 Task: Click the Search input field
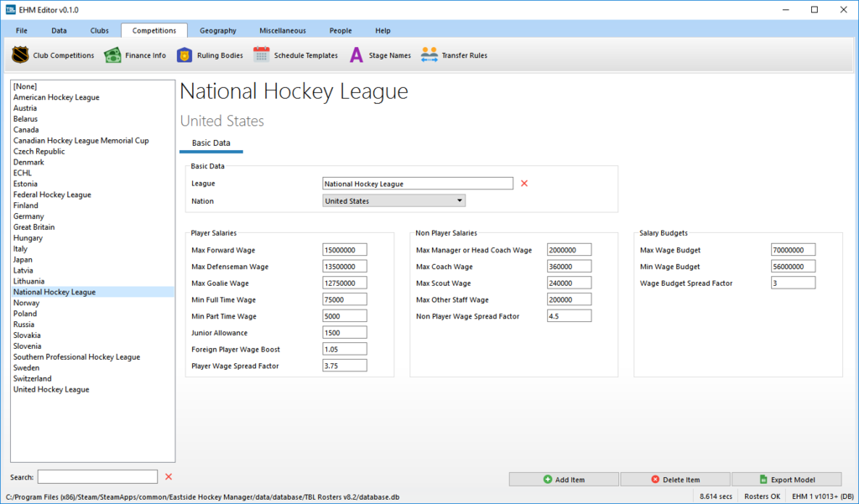tap(97, 476)
